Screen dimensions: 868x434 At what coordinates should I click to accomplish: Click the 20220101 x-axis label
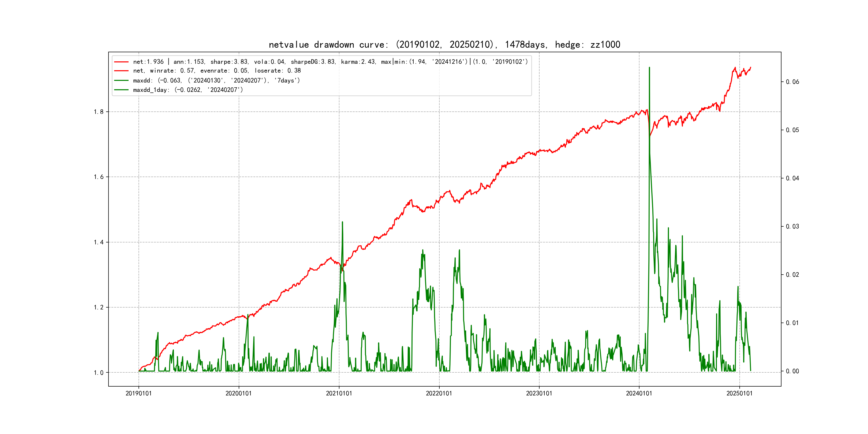click(x=439, y=393)
